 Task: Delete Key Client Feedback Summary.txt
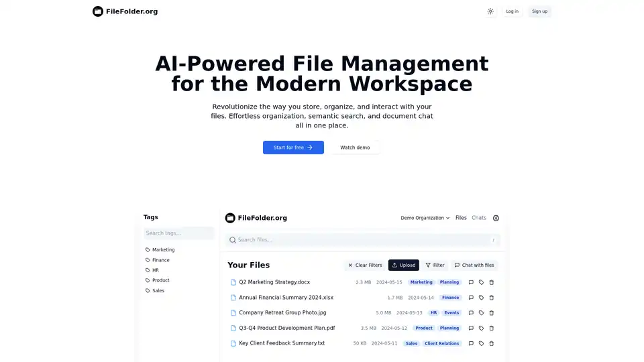(x=491, y=343)
